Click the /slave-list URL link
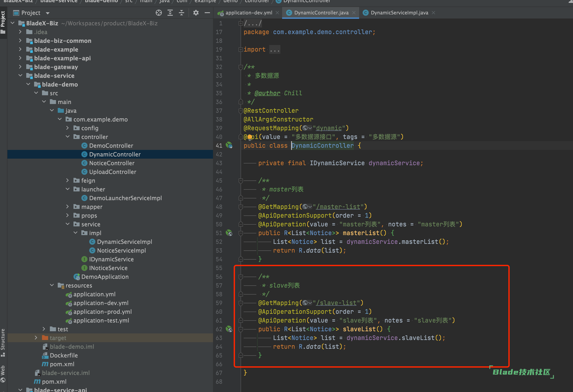Screen dimensions: 573x392 pyautogui.click(x=336, y=303)
